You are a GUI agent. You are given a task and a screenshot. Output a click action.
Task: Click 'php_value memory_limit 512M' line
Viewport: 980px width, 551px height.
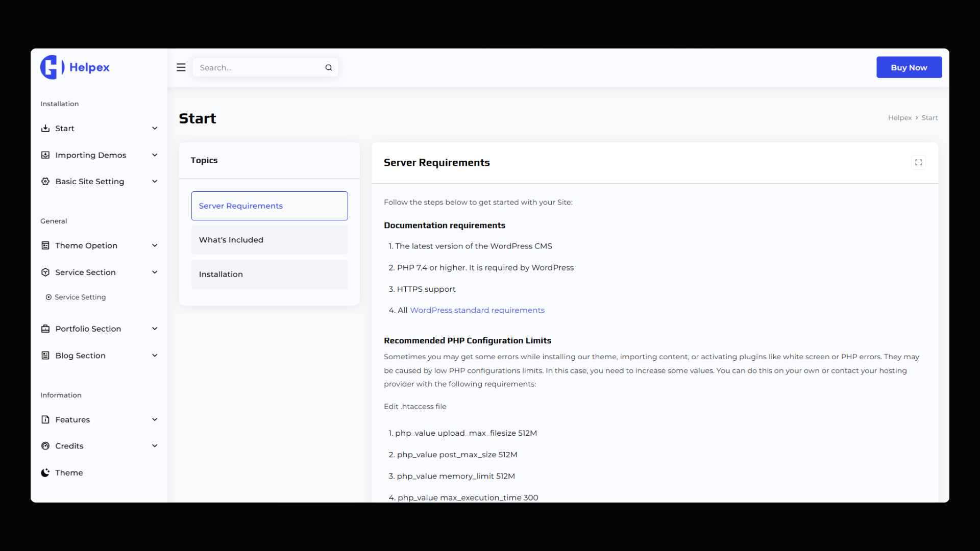click(x=456, y=476)
